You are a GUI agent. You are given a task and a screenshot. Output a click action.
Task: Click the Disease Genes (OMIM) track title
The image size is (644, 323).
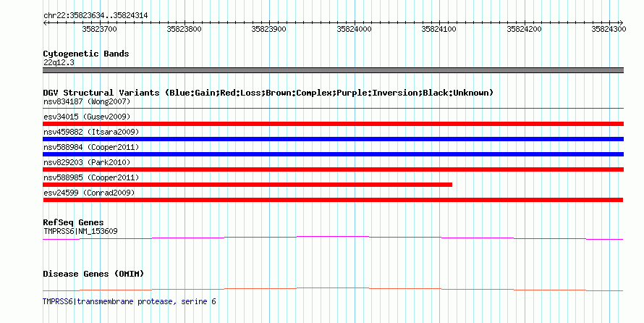[x=93, y=274]
